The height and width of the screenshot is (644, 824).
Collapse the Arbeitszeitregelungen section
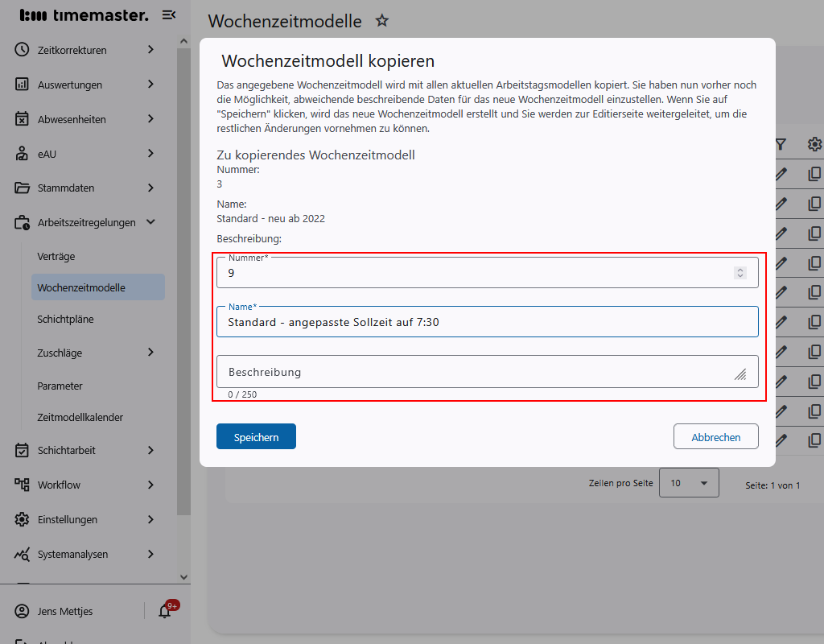point(150,222)
